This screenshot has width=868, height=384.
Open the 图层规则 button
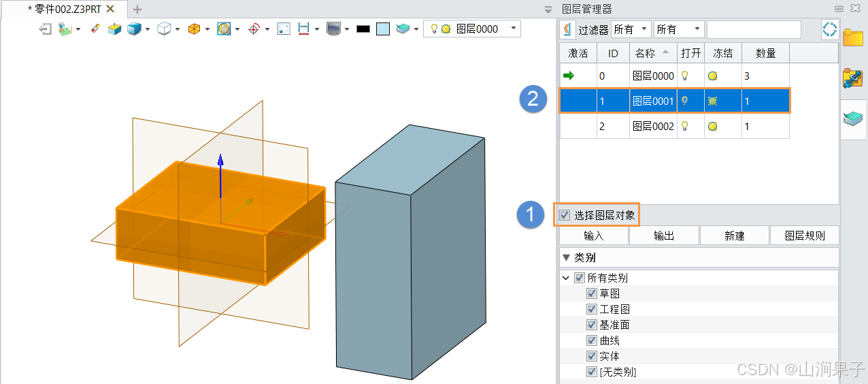805,236
